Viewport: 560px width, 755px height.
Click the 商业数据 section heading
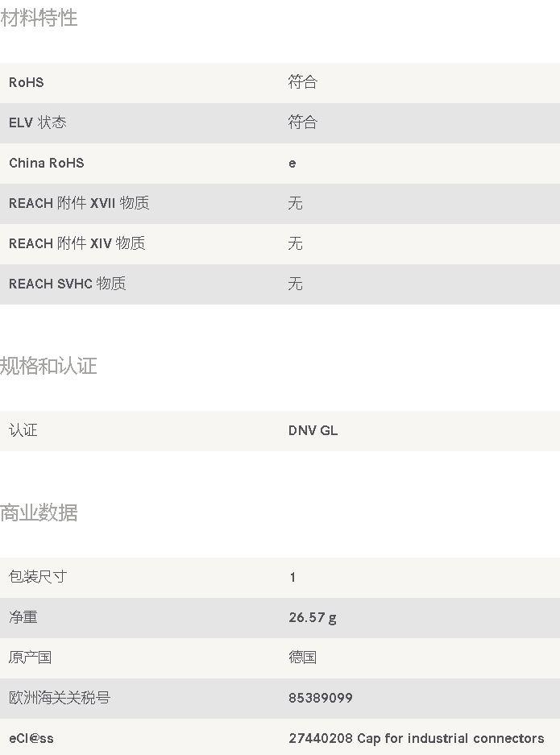point(39,512)
